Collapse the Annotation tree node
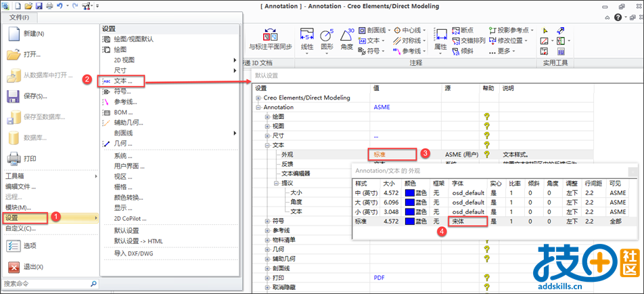This screenshot has width=644, height=294. tap(258, 107)
